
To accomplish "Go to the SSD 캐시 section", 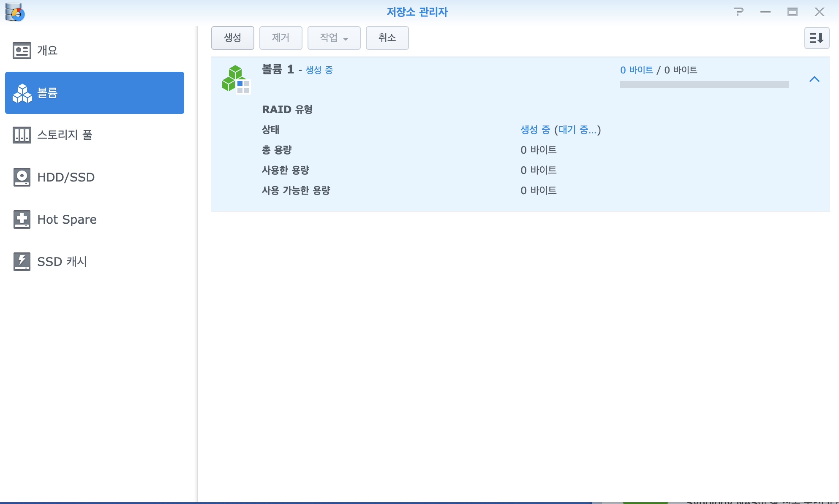I will [x=62, y=262].
